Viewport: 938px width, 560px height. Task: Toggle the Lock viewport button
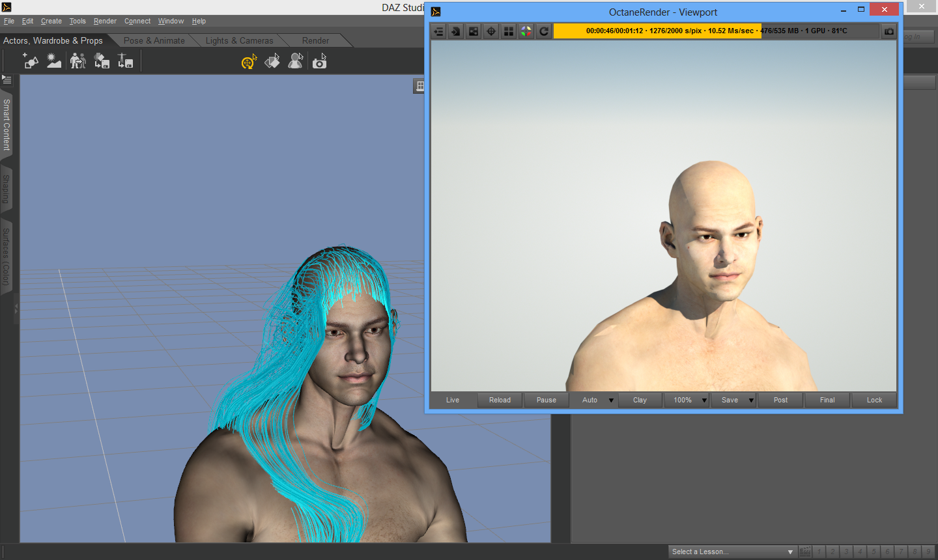pyautogui.click(x=874, y=400)
